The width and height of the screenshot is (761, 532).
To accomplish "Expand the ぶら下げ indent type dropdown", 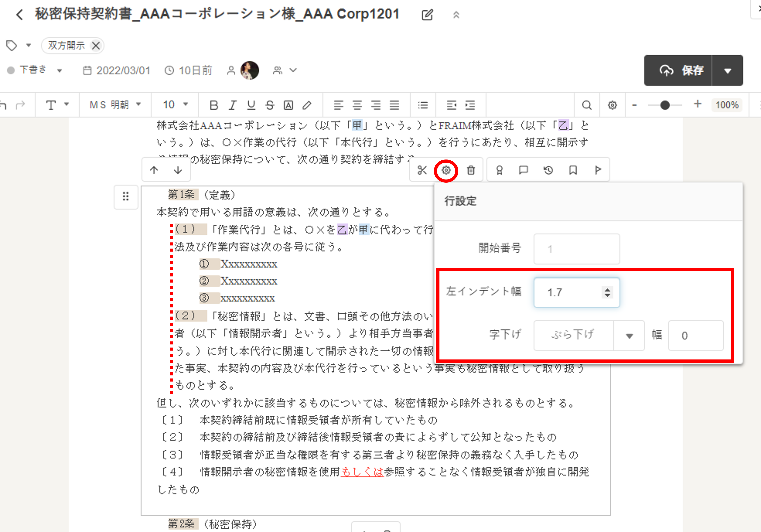I will (x=629, y=336).
